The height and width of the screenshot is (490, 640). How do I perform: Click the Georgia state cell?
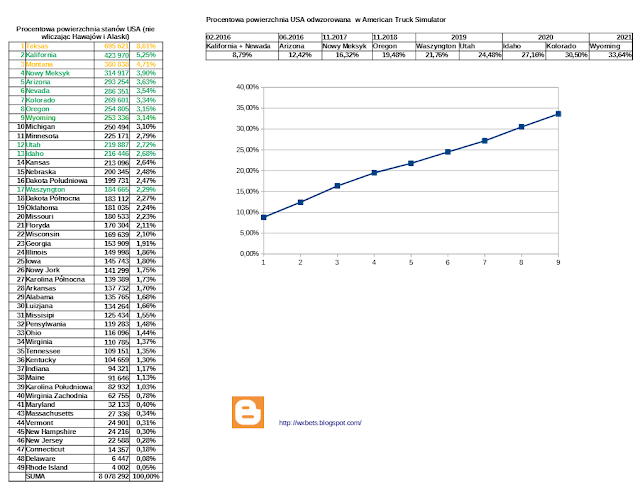(x=60, y=244)
